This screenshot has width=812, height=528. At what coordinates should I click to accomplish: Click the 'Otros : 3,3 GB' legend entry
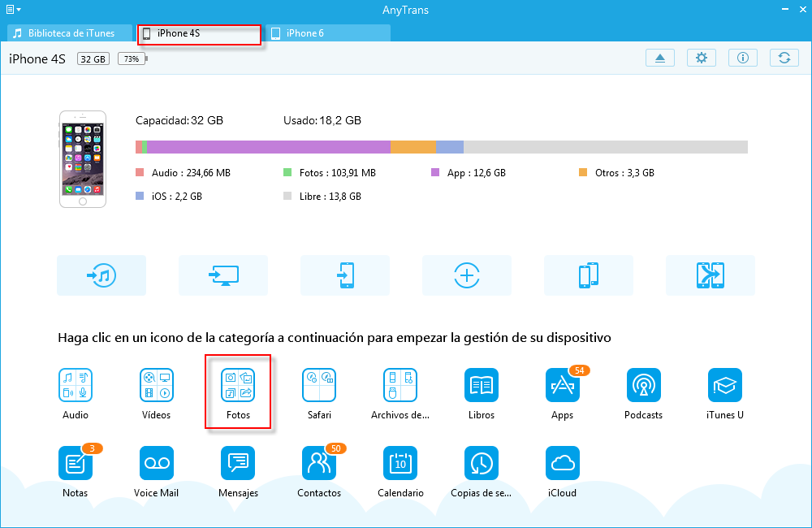pos(617,172)
